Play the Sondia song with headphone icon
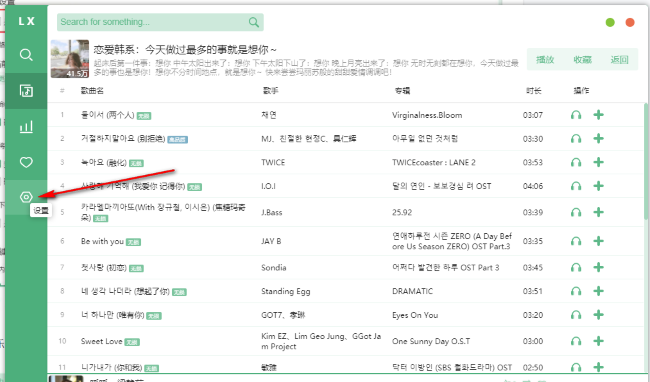The width and height of the screenshot is (650, 382). click(576, 268)
